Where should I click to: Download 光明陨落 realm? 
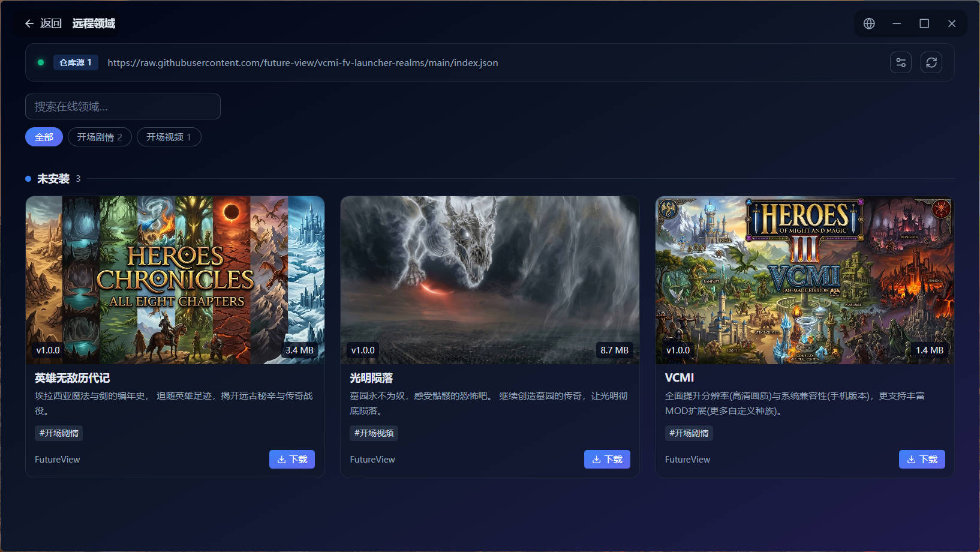click(x=607, y=459)
